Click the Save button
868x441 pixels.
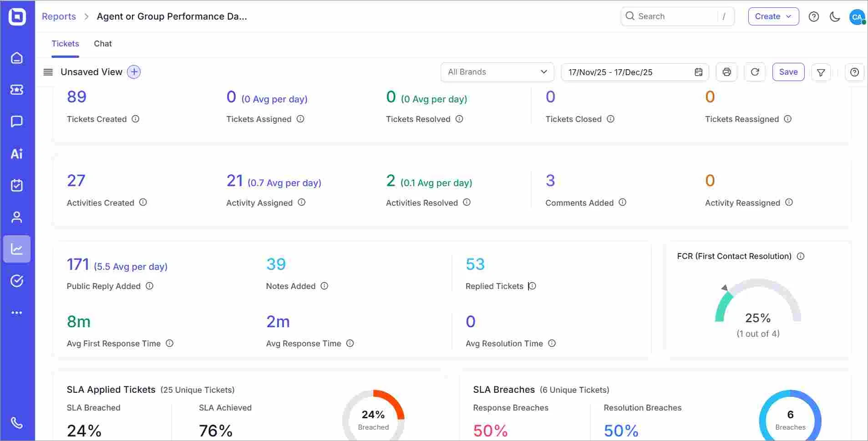pyautogui.click(x=788, y=72)
